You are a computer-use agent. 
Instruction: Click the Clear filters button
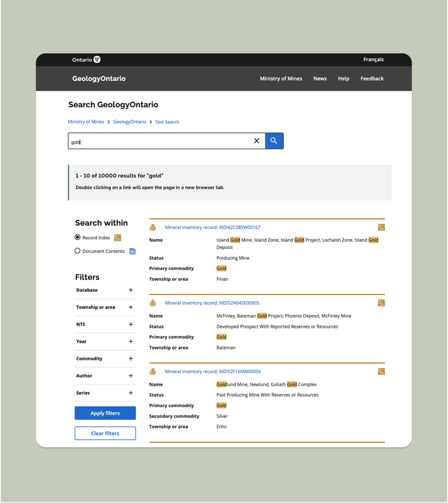(105, 434)
